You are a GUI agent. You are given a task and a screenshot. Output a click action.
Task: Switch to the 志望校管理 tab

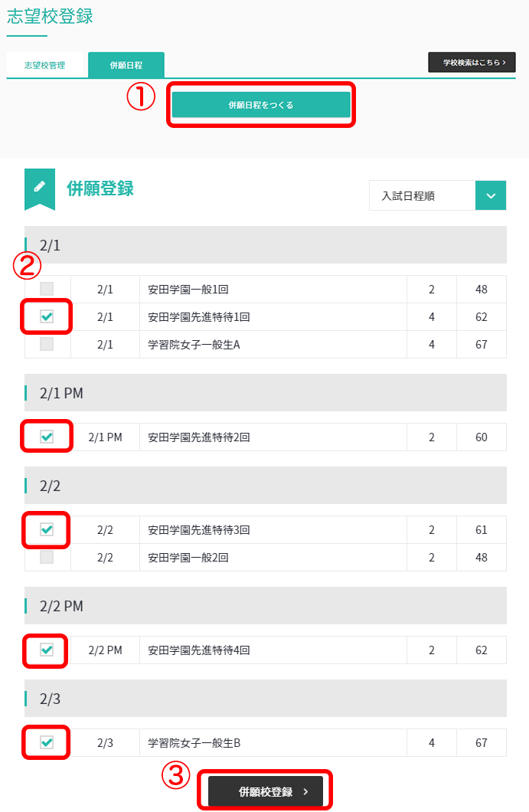[x=44, y=65]
